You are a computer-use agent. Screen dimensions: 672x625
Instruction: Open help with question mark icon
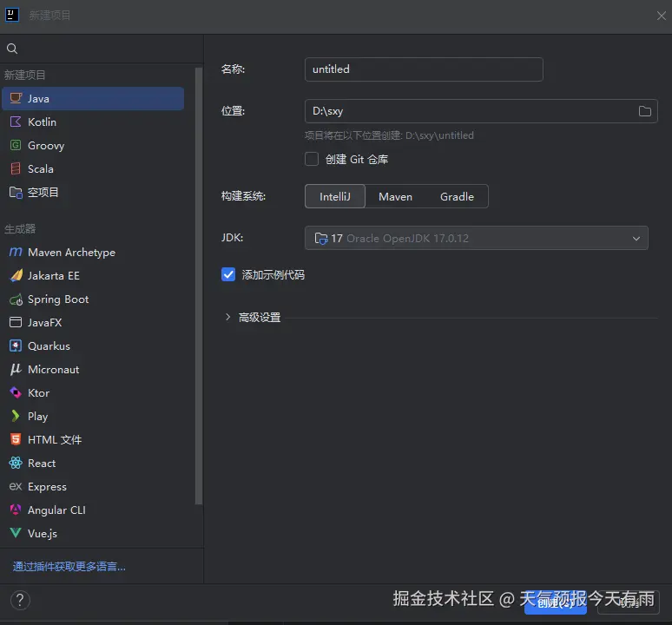(x=20, y=600)
